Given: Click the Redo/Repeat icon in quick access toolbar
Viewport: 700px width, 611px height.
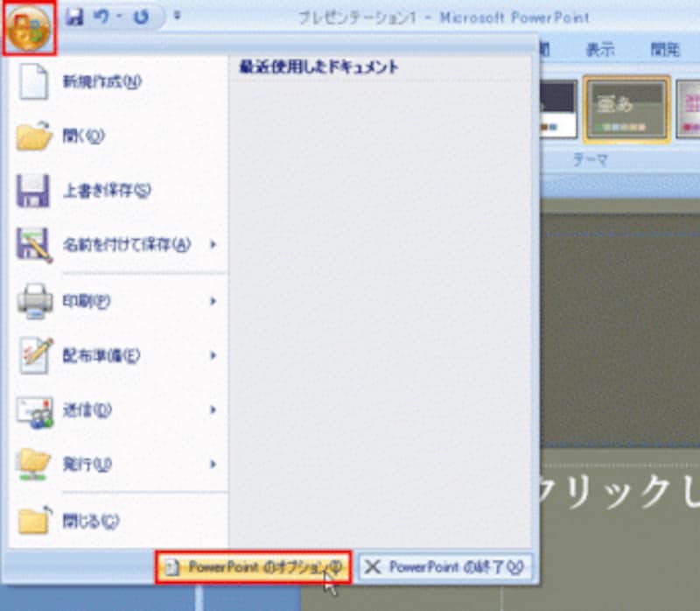Looking at the screenshot, I should click(141, 17).
